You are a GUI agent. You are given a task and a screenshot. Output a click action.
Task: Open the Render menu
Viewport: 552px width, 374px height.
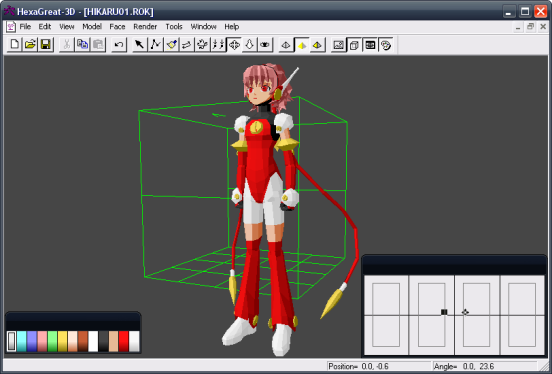(x=145, y=27)
